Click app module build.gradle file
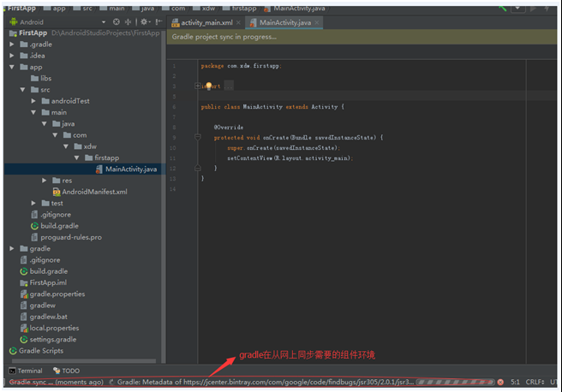 click(55, 226)
